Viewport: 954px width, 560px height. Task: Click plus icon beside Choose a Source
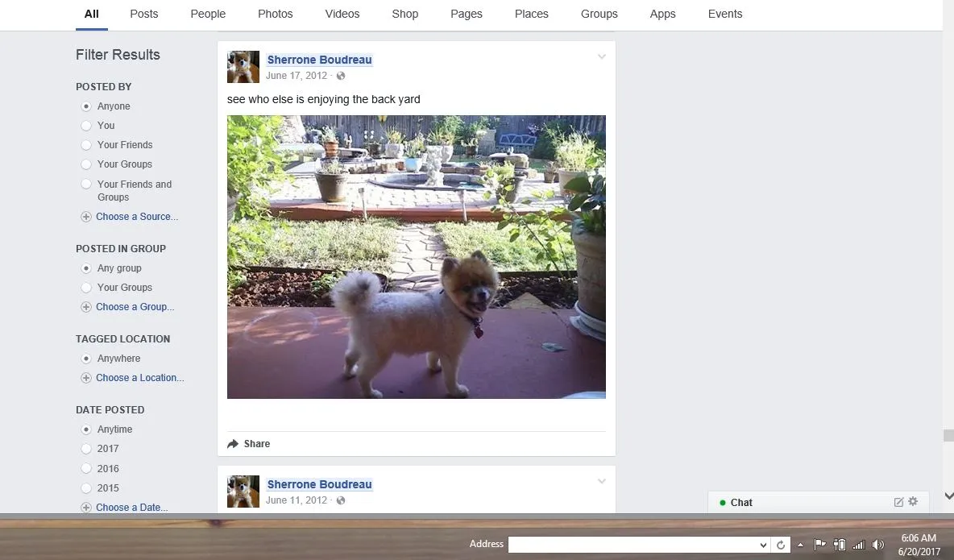point(86,217)
